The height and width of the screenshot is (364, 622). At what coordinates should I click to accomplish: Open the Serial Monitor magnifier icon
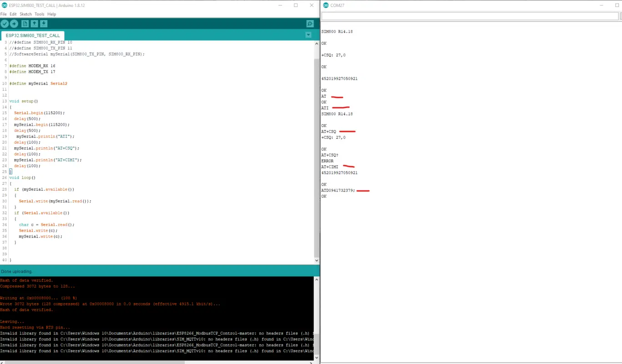pos(310,24)
